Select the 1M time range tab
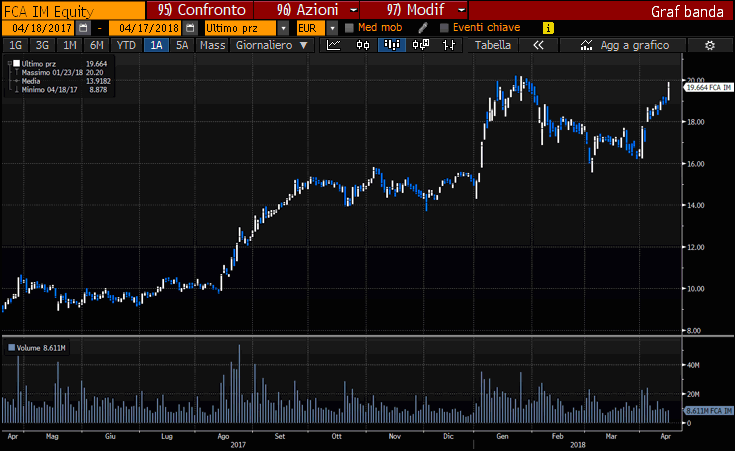The image size is (735, 451). (69, 45)
